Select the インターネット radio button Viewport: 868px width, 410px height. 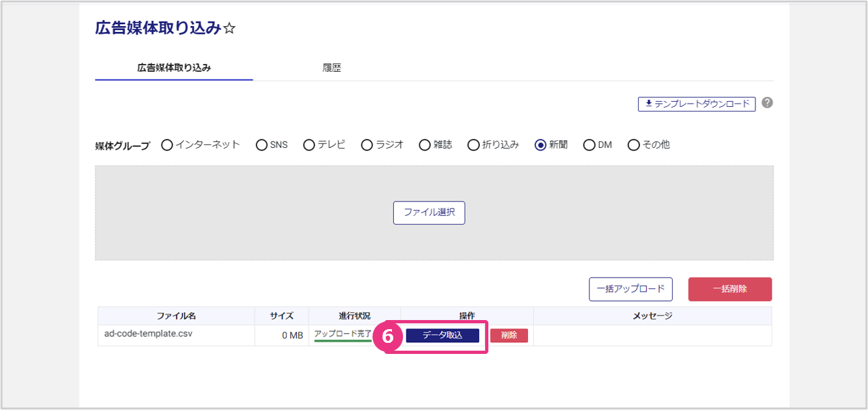tap(167, 145)
